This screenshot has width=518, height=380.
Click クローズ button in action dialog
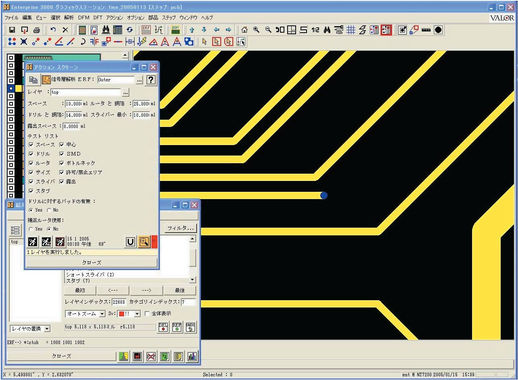(91, 263)
